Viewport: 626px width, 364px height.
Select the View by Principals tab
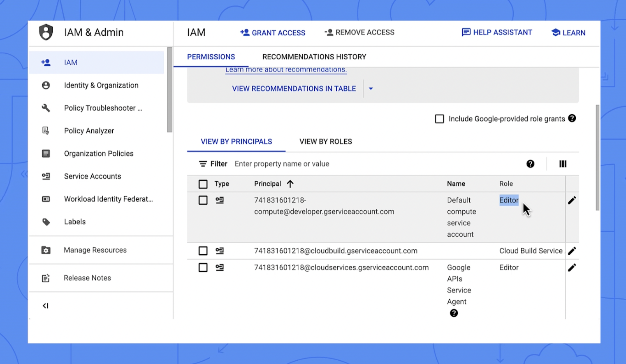tap(236, 142)
